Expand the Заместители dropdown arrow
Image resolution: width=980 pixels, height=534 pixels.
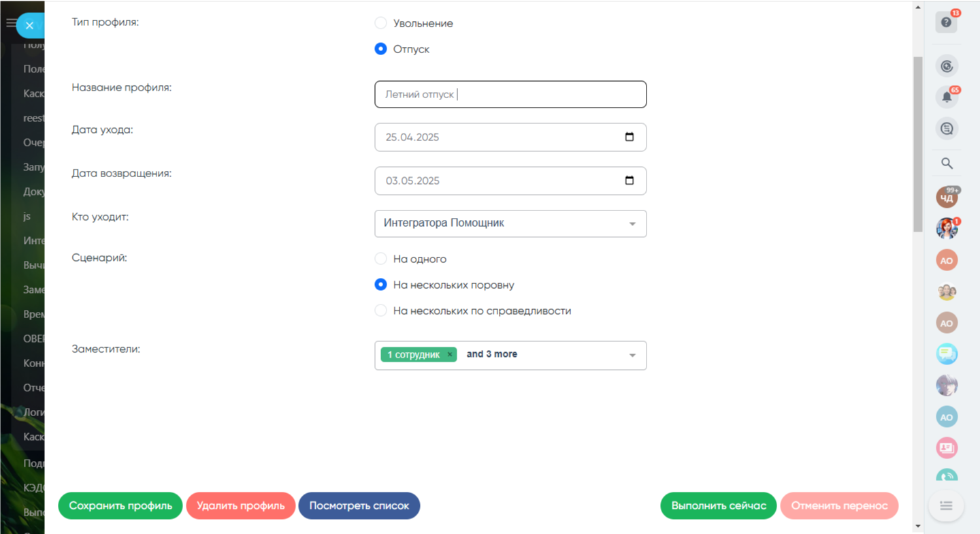click(x=632, y=356)
